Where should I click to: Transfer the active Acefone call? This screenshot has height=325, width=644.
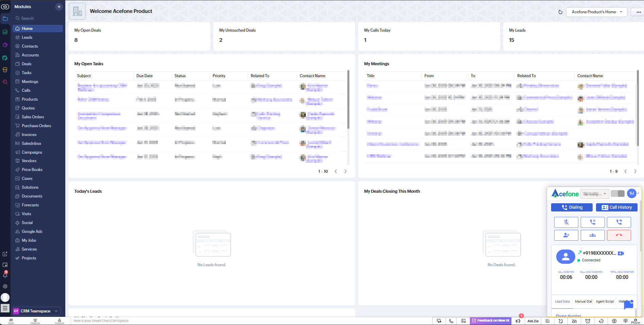pos(619,222)
